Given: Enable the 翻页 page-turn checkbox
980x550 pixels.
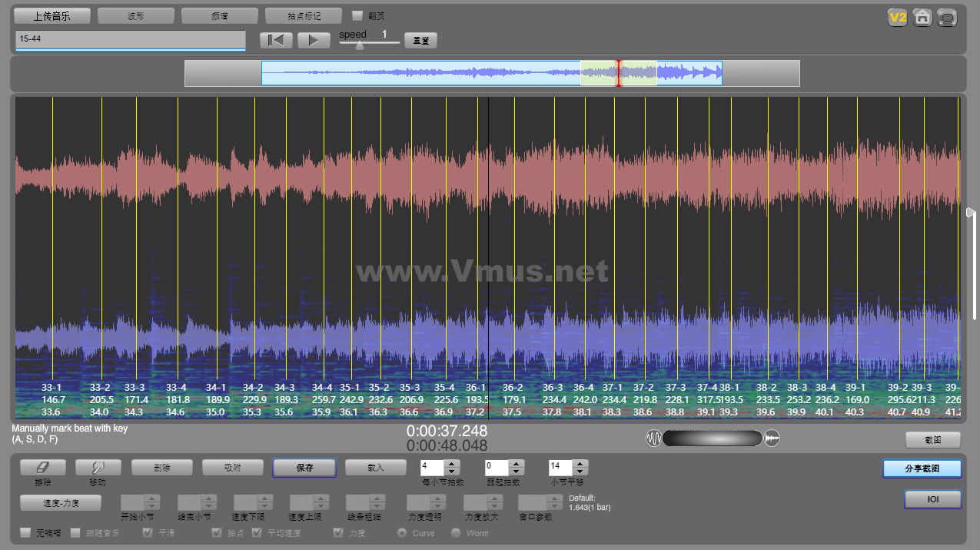Looking at the screenshot, I should coord(357,15).
